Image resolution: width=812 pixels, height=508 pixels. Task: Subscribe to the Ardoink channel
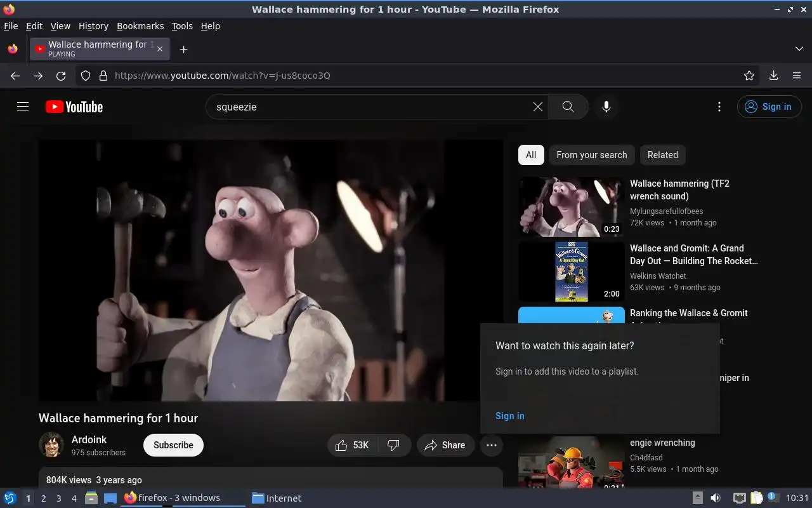pyautogui.click(x=173, y=445)
